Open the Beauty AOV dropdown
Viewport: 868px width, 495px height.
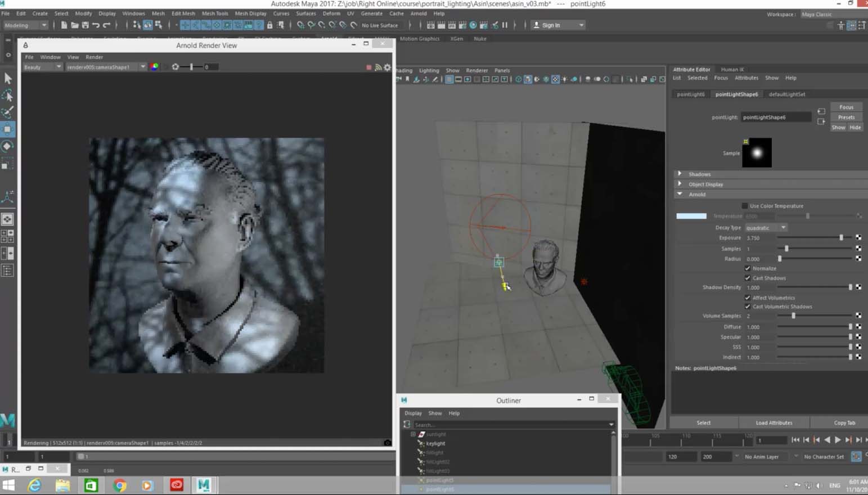(x=42, y=67)
